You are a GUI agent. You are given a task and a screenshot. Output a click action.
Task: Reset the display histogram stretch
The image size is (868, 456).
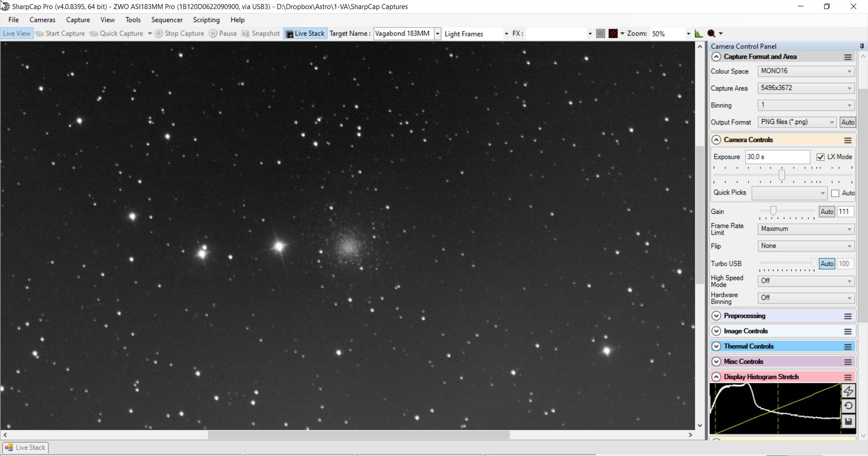[x=848, y=406]
